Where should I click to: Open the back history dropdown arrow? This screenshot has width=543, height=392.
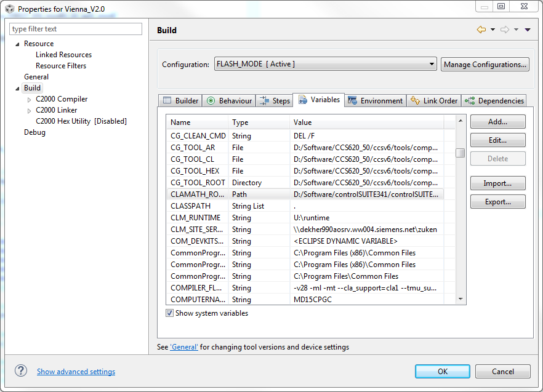(x=493, y=30)
